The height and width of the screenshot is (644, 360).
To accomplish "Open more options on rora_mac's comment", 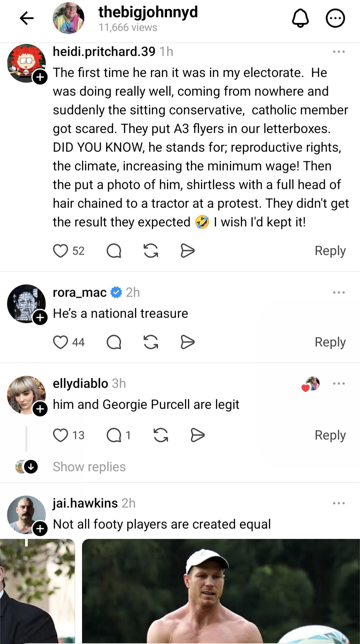I will point(339,293).
